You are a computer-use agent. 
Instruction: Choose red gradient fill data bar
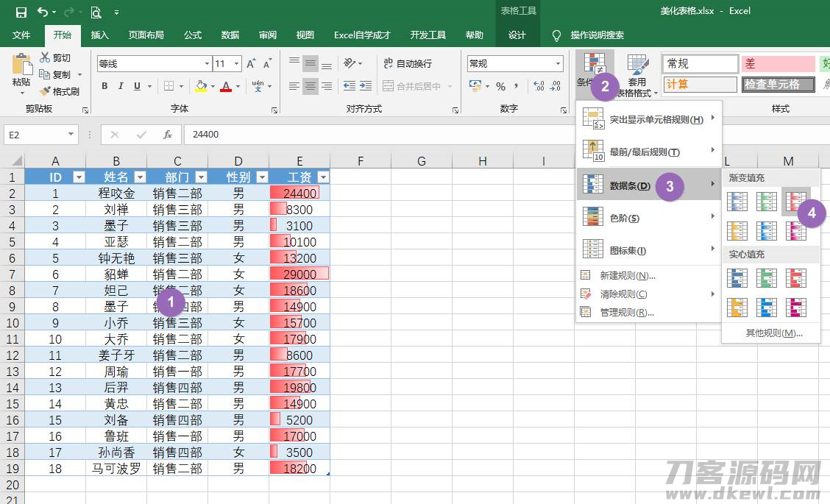(x=795, y=201)
